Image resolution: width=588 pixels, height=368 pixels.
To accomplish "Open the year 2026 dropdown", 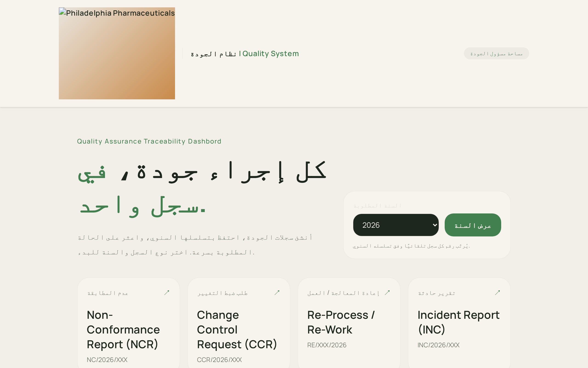I will coord(396,225).
